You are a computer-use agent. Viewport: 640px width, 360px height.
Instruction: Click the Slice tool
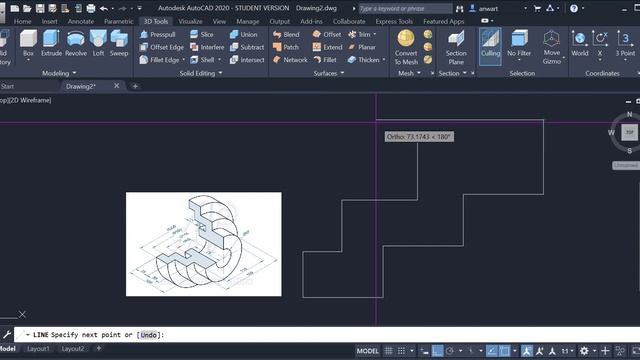tap(202, 35)
